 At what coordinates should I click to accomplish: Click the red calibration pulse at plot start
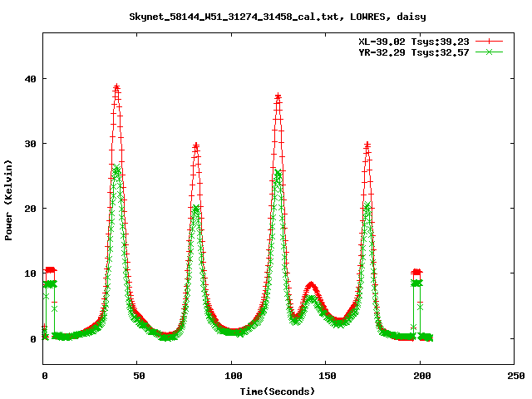pyautogui.click(x=50, y=270)
